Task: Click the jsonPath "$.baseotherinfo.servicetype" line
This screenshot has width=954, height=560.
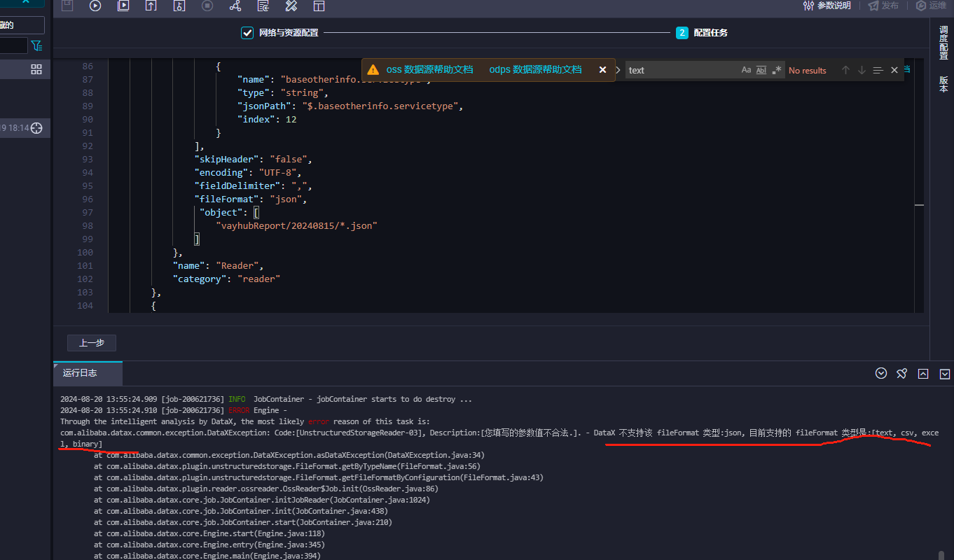Action: pyautogui.click(x=350, y=106)
